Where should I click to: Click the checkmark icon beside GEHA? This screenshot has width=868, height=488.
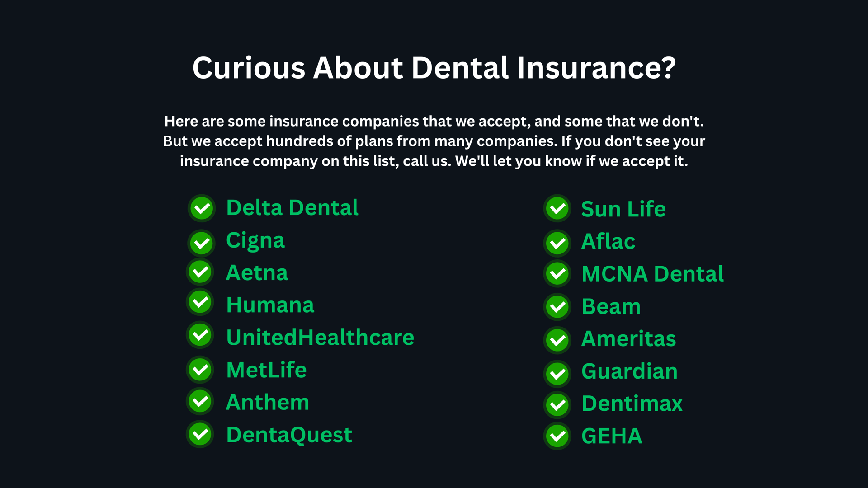557,436
